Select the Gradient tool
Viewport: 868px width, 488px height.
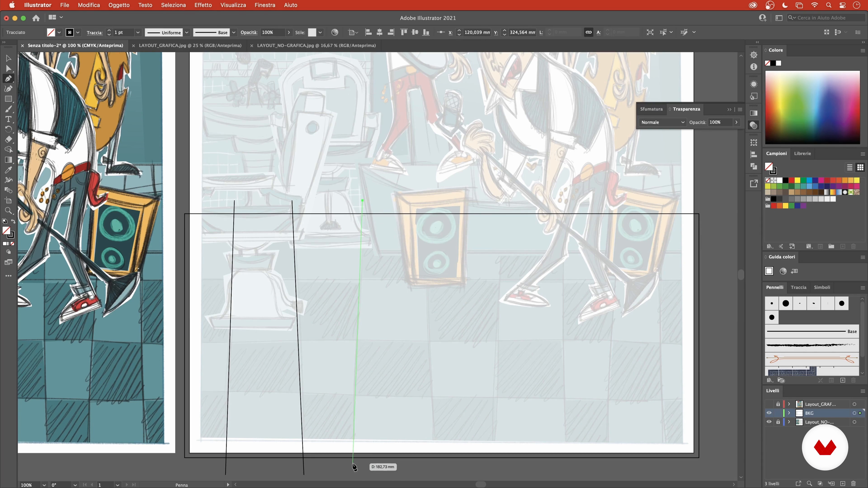pyautogui.click(x=8, y=160)
